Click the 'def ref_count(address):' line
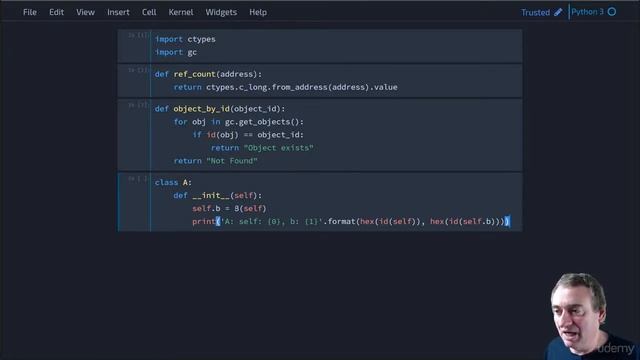 (x=208, y=74)
